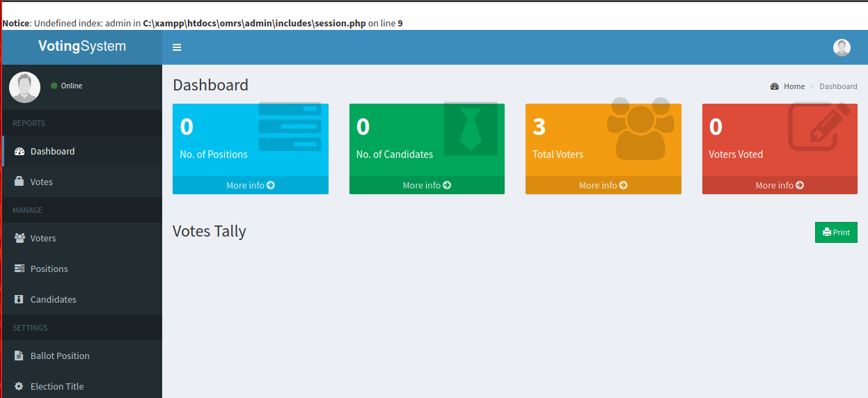
Task: Open More info for Total Voters
Action: (x=603, y=185)
